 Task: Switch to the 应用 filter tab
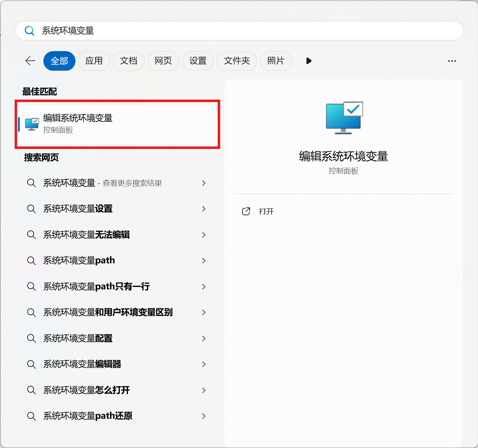pos(94,61)
